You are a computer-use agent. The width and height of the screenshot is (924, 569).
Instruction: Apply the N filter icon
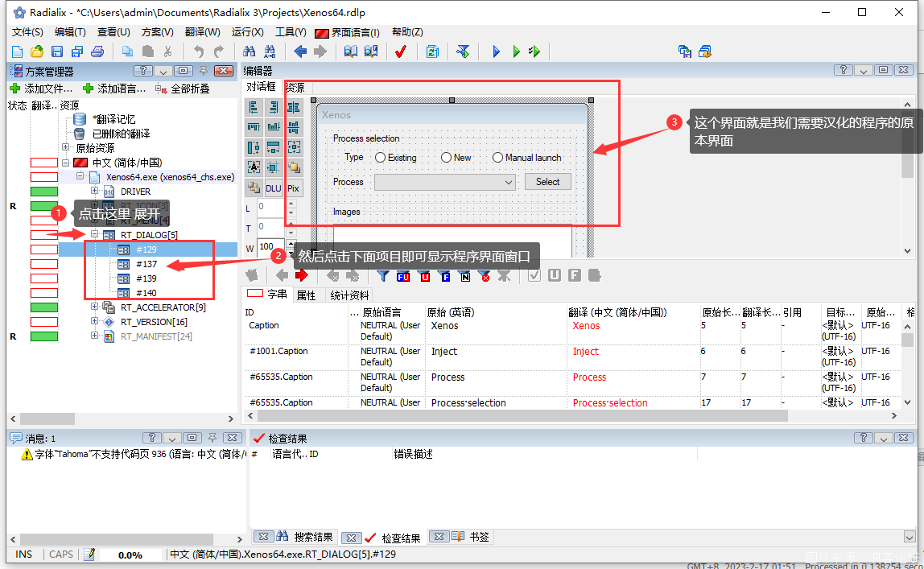click(464, 276)
